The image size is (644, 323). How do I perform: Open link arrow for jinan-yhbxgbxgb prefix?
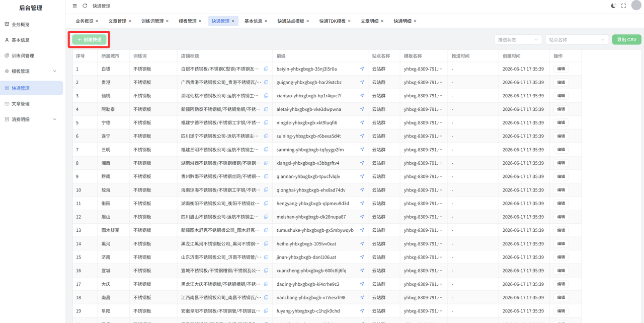(x=362, y=257)
